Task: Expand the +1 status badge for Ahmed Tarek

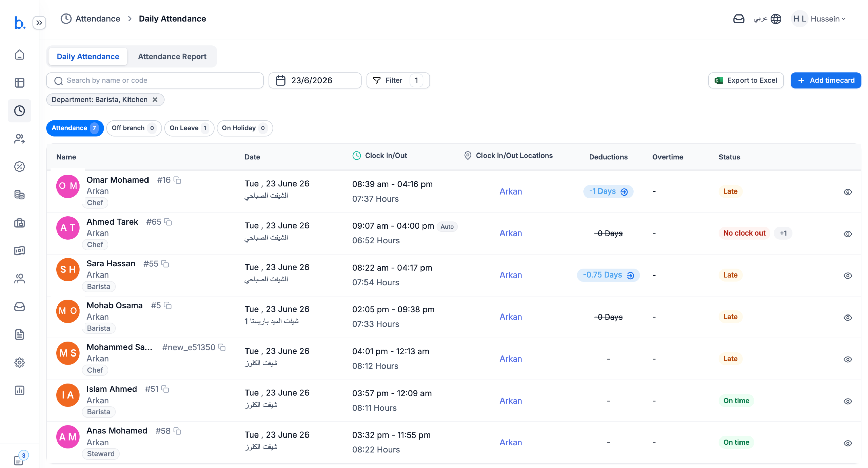Action: (783, 233)
